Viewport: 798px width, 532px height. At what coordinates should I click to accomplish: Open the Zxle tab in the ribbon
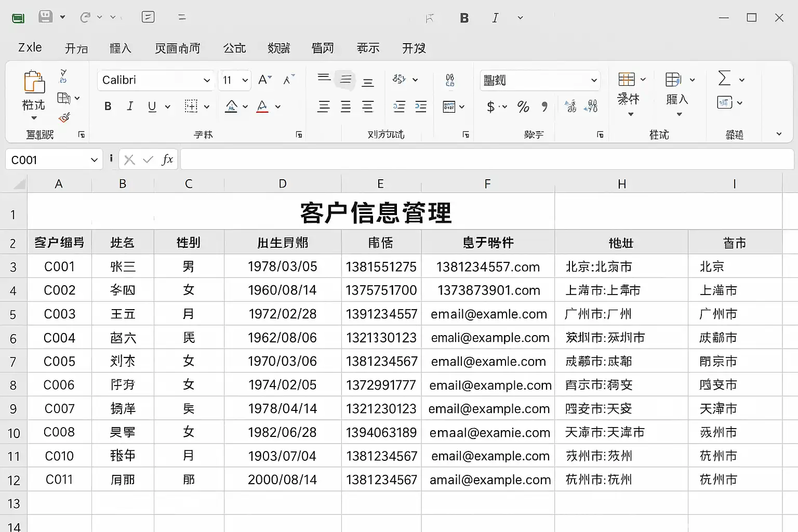tap(30, 48)
